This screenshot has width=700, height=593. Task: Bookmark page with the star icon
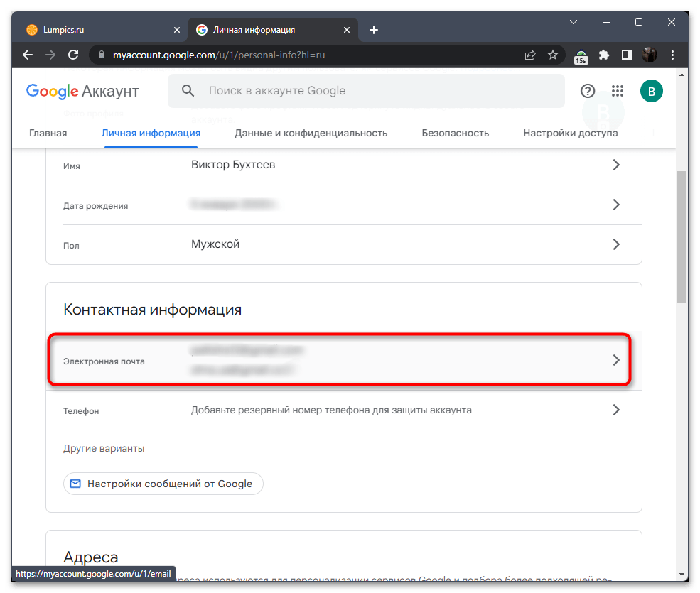tap(553, 55)
